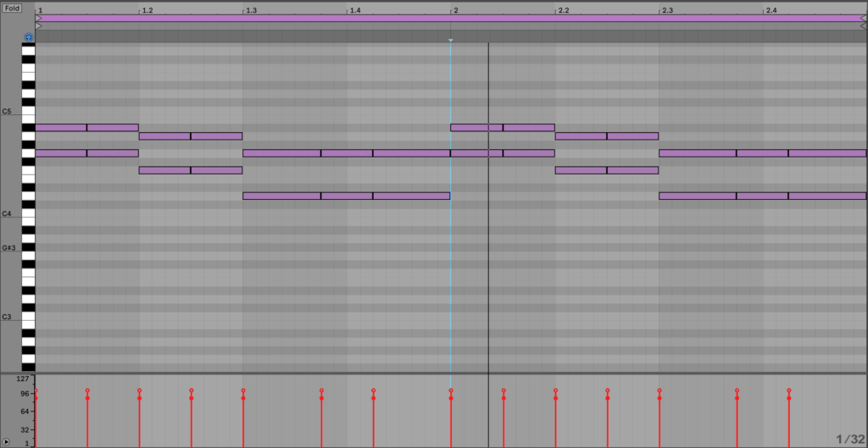Viewport: 868px width, 448px height.
Task: Select the first A#4 note at bar 1
Action: point(61,128)
